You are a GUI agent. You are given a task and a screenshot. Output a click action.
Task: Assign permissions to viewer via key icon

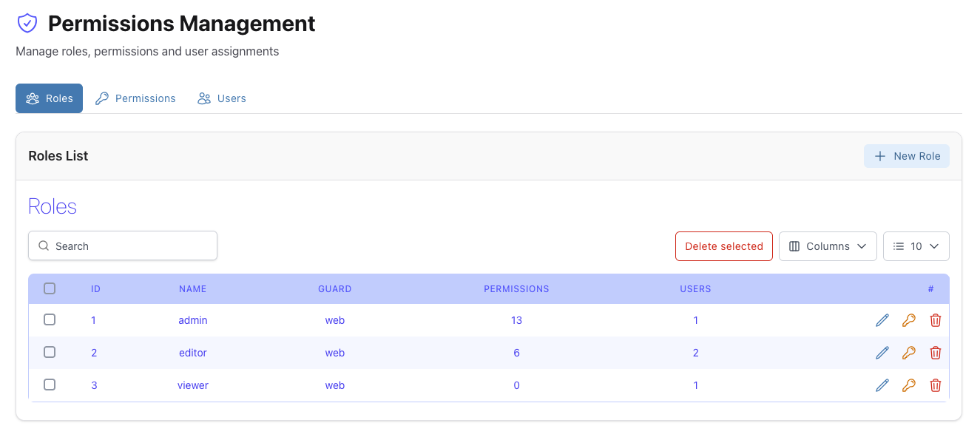click(x=908, y=385)
